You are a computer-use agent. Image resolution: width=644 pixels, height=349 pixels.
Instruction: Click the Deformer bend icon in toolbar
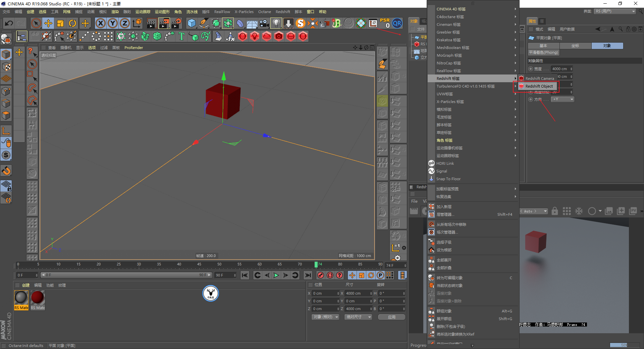240,23
